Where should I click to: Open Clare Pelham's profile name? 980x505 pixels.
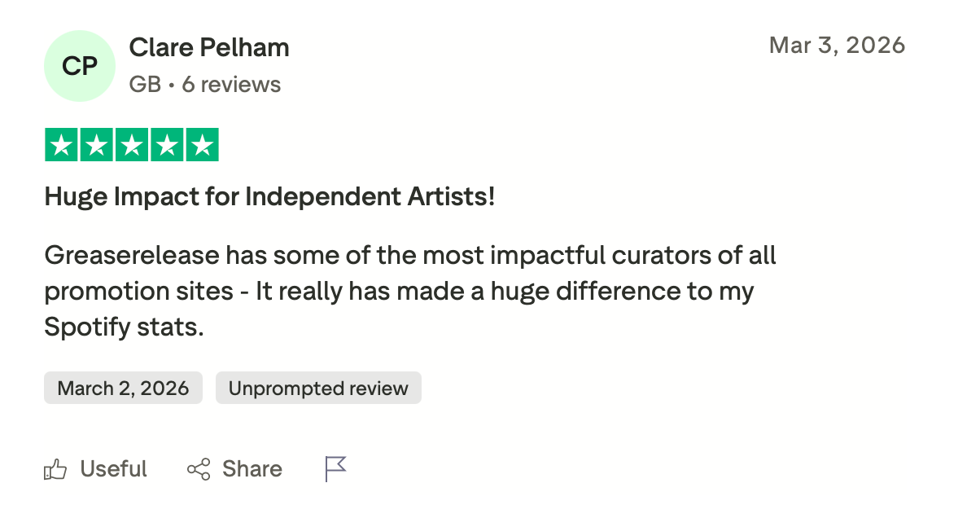click(209, 48)
